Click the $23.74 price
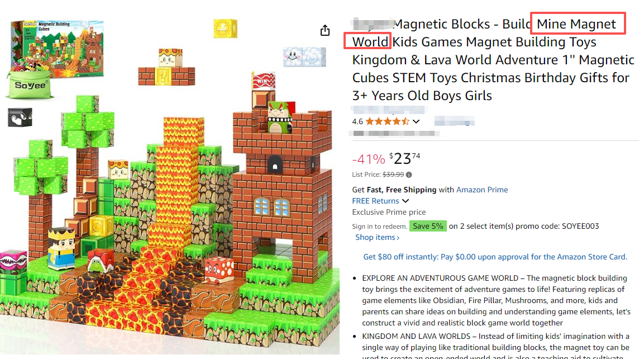 pyautogui.click(x=404, y=158)
